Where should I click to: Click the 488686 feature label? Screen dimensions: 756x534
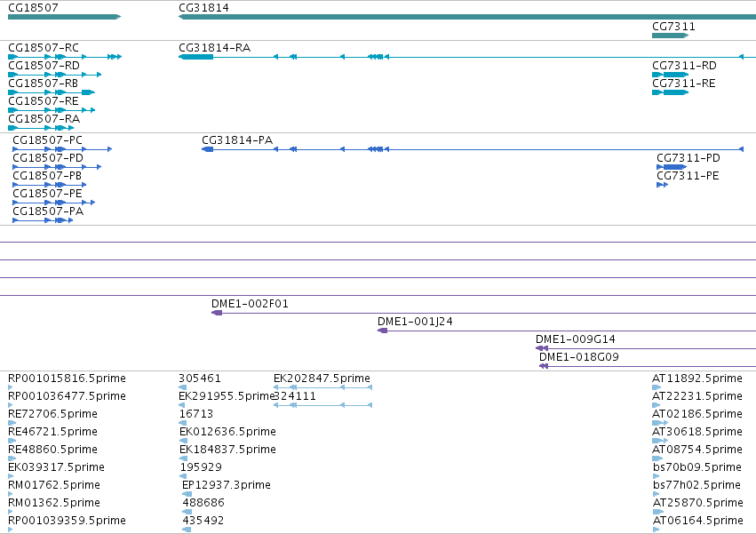tap(203, 503)
